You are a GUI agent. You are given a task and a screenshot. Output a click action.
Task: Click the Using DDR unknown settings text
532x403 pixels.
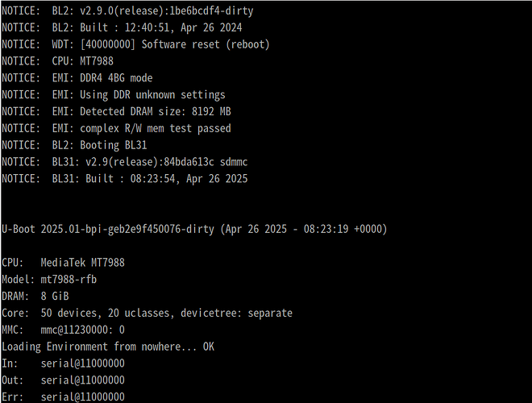(152, 95)
